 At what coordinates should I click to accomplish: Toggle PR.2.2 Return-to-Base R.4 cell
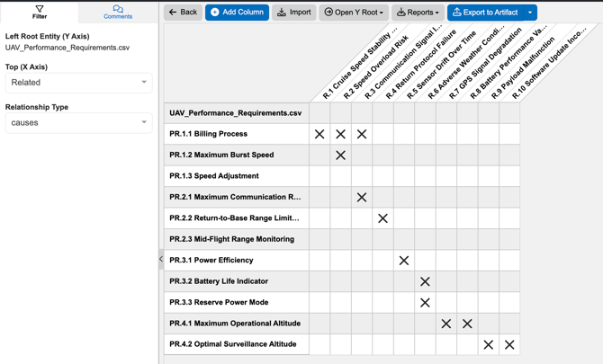click(x=383, y=218)
